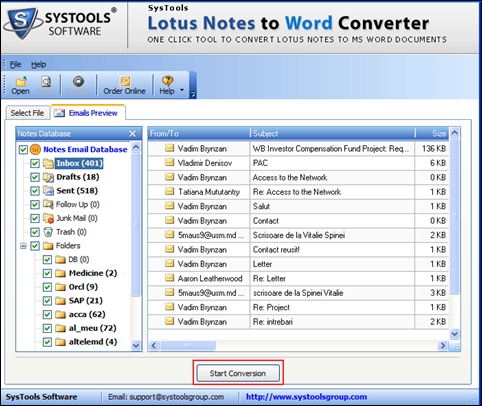
Task: Select the Junk Mail folder icon
Action: coord(48,218)
